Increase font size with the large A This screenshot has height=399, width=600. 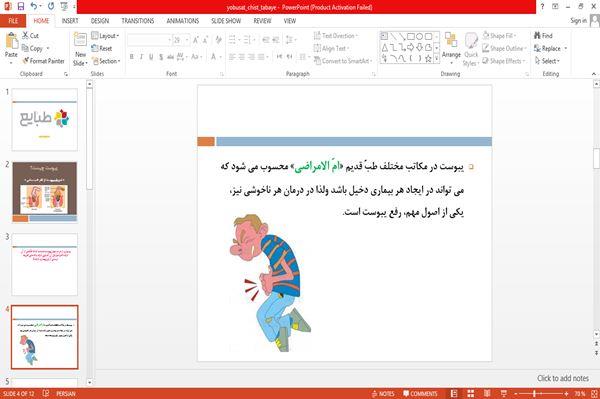196,40
